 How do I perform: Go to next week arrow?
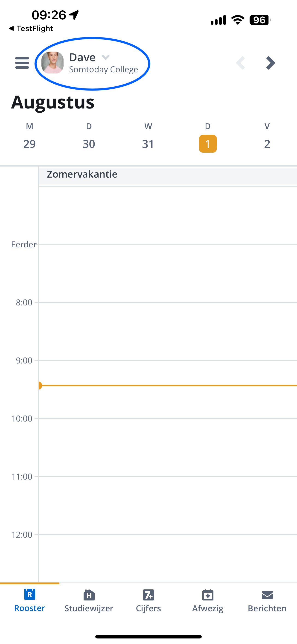271,63
